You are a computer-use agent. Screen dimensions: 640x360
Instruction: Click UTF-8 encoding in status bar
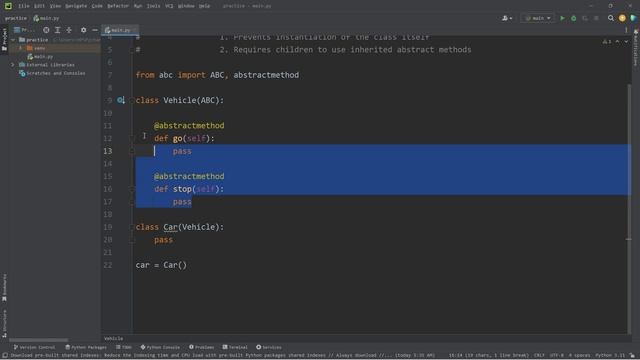point(556,355)
